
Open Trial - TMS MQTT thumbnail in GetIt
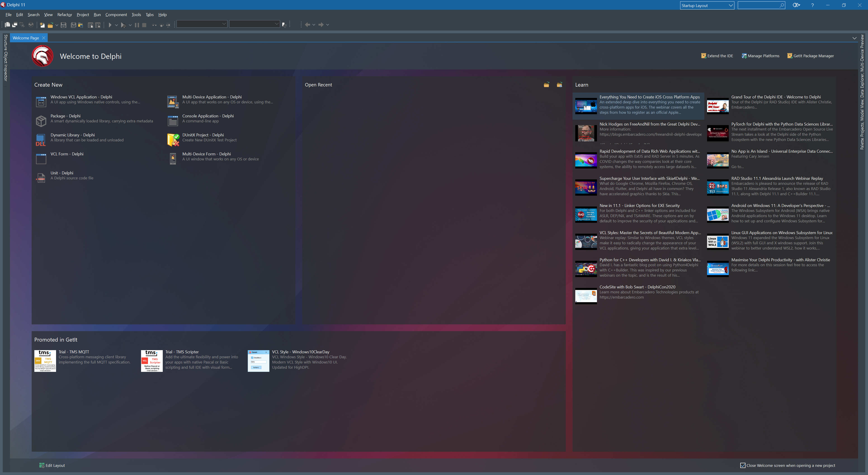45,361
